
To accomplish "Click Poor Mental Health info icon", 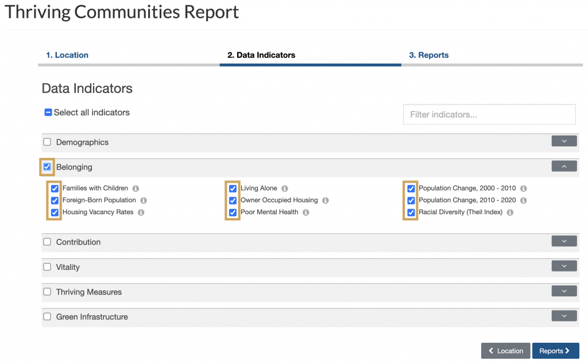I will click(306, 212).
